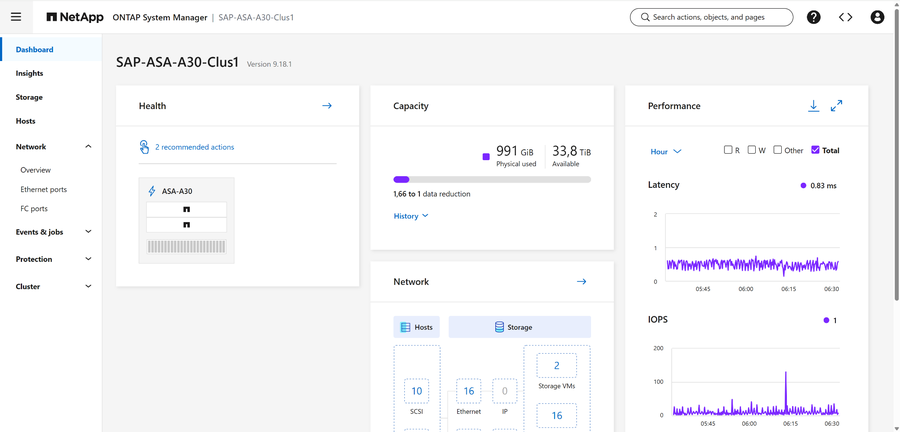
Task: Open Storage in sidebar menu
Action: tap(29, 98)
